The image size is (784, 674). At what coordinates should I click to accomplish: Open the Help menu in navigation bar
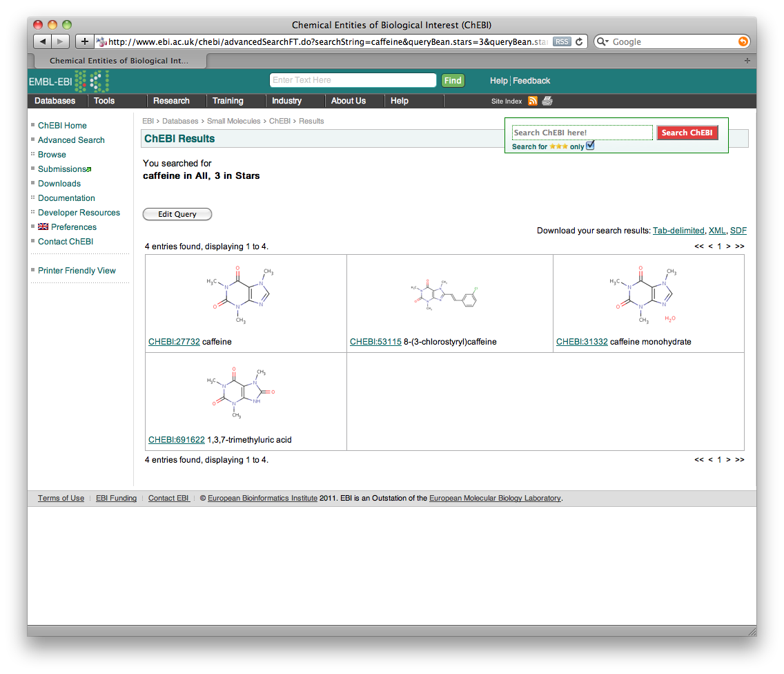400,101
